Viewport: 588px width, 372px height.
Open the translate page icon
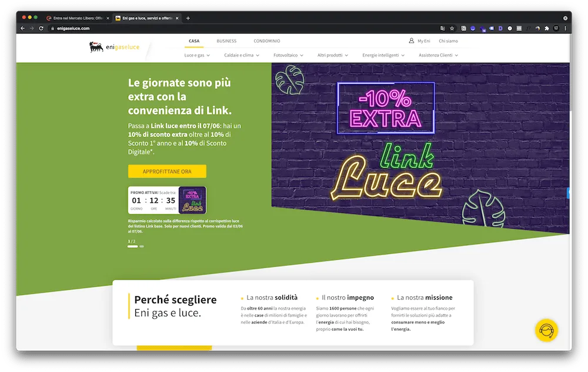click(x=443, y=28)
